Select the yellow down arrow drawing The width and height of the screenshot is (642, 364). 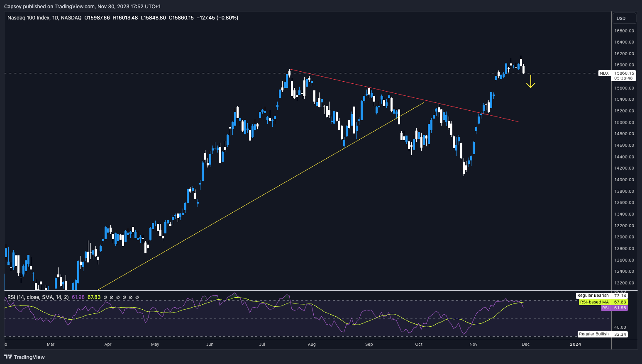point(530,82)
